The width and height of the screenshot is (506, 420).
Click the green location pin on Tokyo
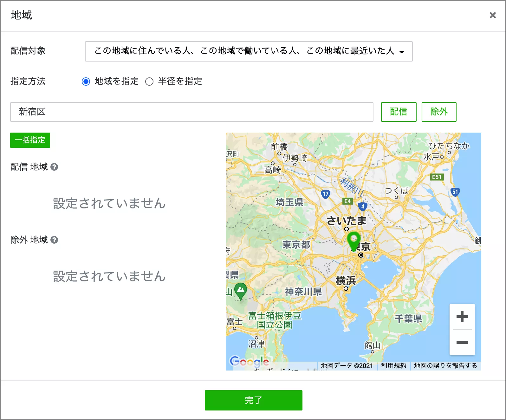click(353, 240)
